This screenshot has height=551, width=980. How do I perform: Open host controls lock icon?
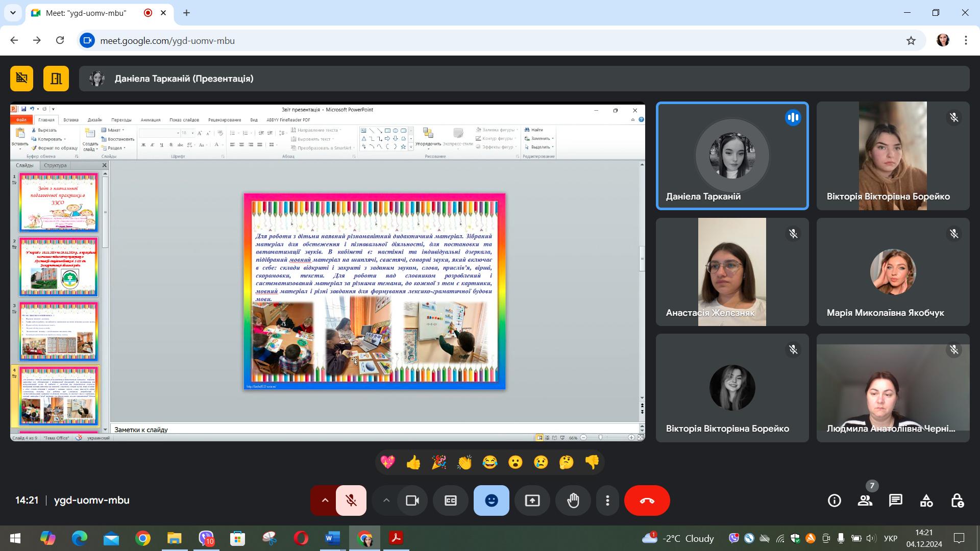pos(957,500)
